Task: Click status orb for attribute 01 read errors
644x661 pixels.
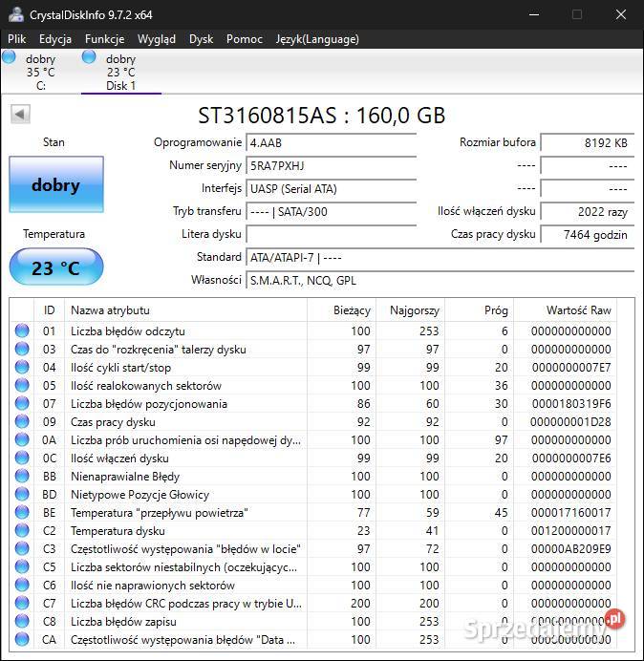Action: pyautogui.click(x=22, y=331)
